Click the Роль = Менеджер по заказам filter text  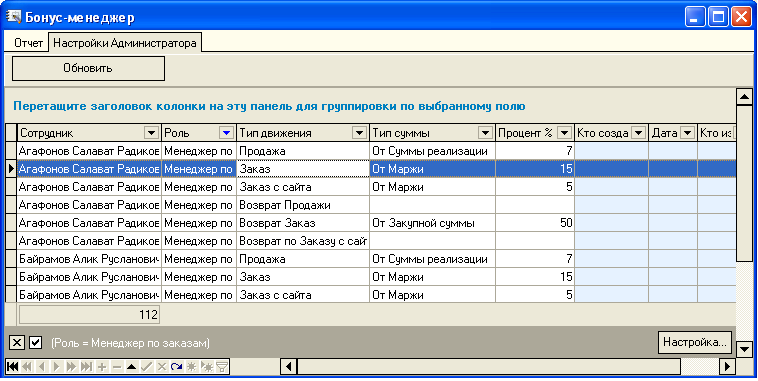click(130, 343)
